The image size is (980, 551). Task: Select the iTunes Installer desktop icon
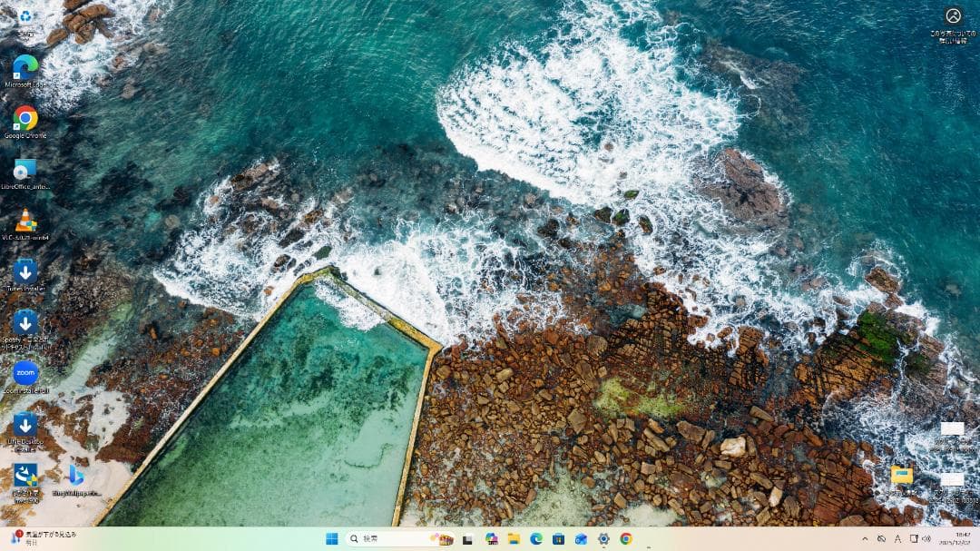pos(25,271)
